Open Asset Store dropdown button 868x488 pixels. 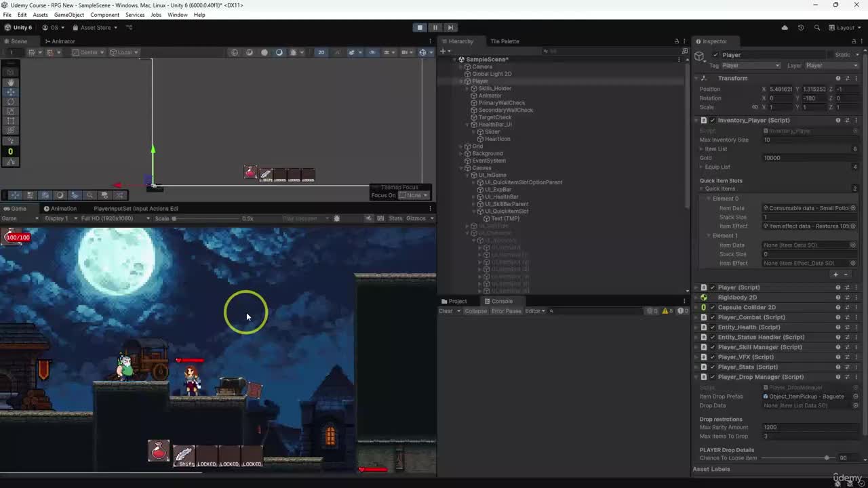pos(95,28)
